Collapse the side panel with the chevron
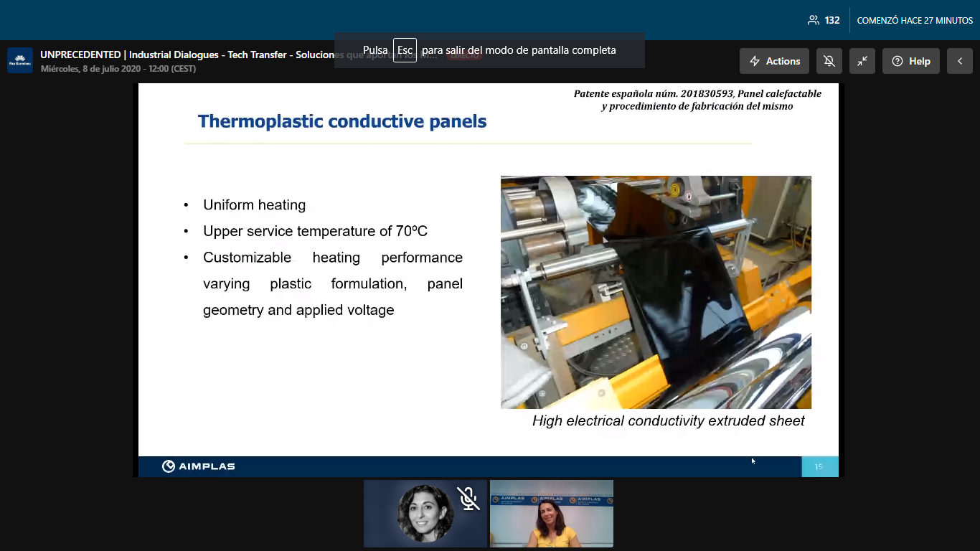Viewport: 980px width, 551px height. tap(960, 61)
